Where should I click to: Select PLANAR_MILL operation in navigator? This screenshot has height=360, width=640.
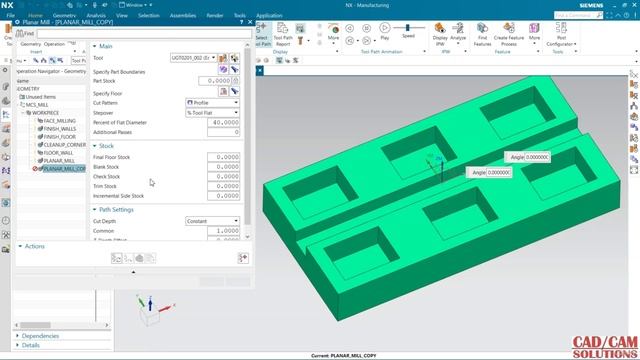(x=59, y=161)
